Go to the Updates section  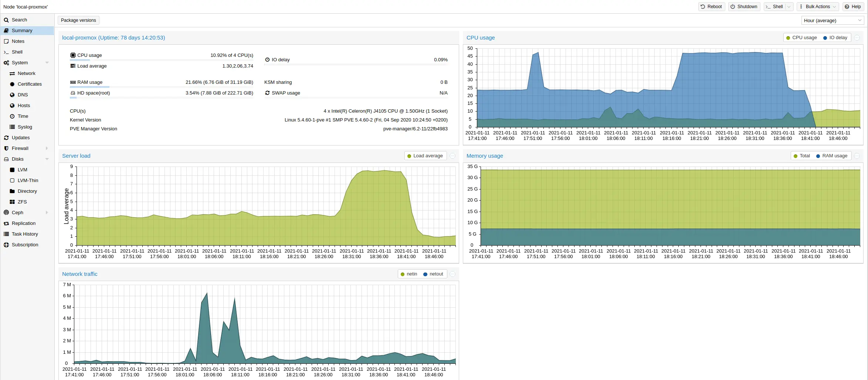(x=27, y=138)
